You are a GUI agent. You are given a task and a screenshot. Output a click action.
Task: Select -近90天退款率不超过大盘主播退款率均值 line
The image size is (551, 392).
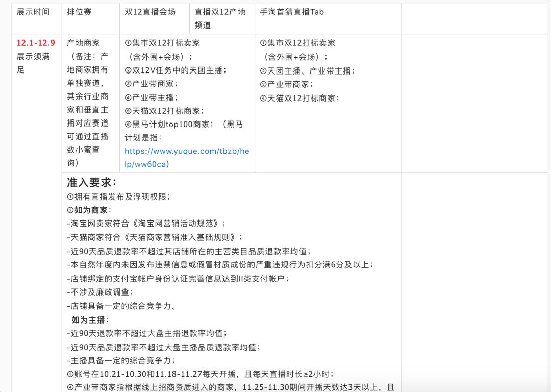(x=147, y=333)
